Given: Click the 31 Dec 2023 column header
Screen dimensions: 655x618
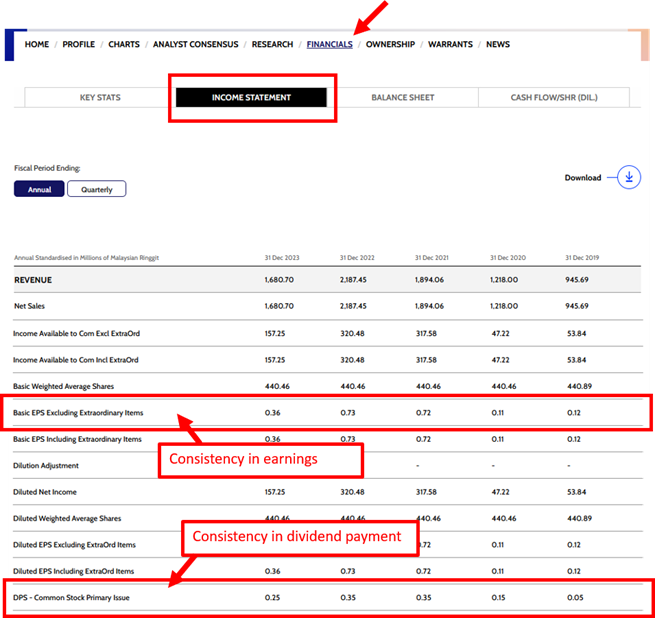Looking at the screenshot, I should pos(282,258).
